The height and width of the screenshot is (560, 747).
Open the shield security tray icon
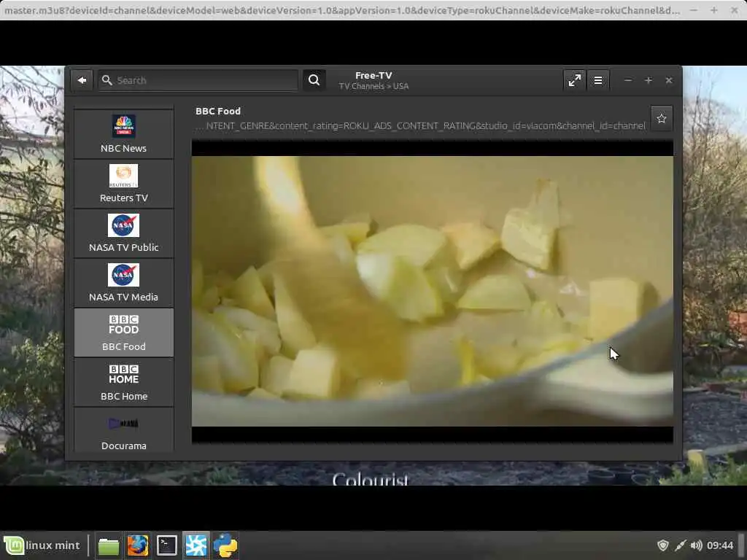tap(662, 545)
